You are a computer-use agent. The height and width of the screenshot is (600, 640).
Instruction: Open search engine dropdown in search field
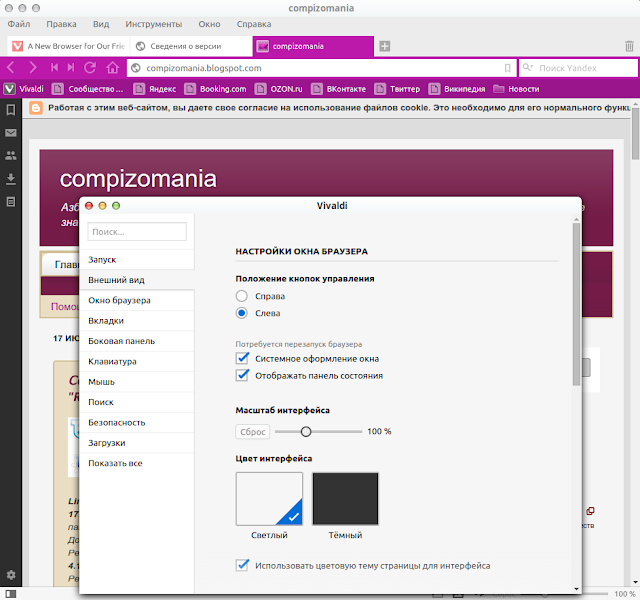pyautogui.click(x=528, y=67)
